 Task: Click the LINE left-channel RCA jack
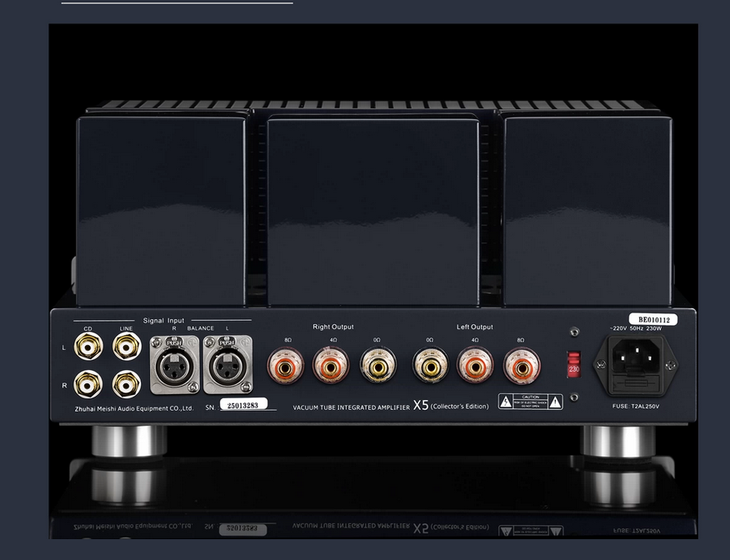tap(127, 347)
